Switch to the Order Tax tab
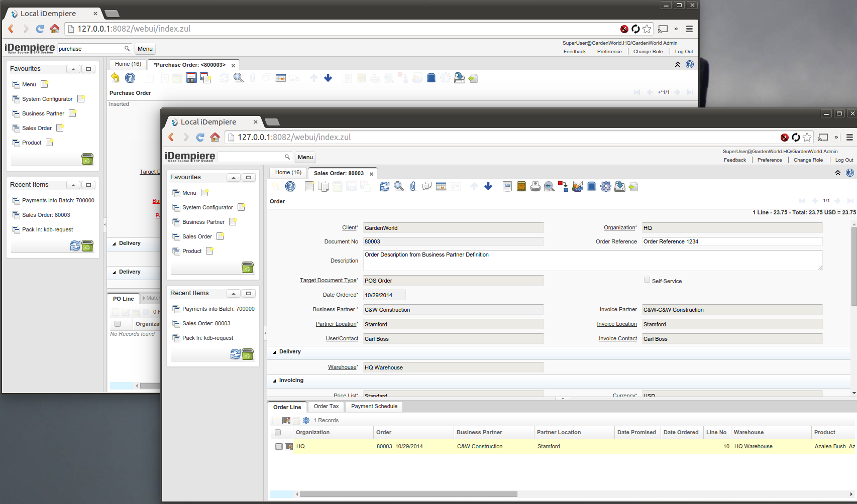 pyautogui.click(x=326, y=407)
